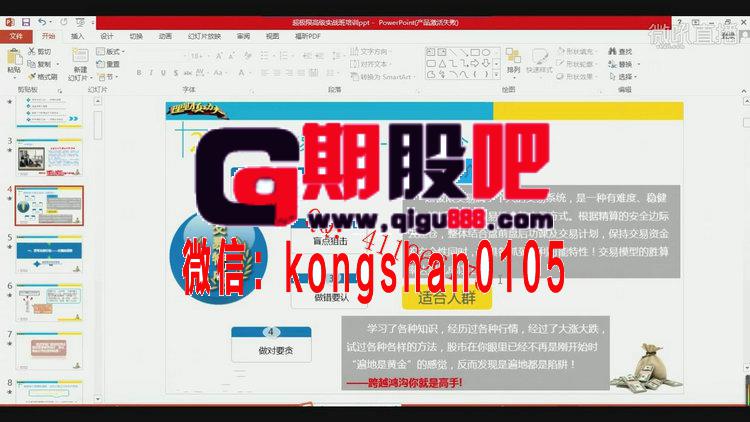Start slideshow from beginning via quick access icon
Image resolution: width=750 pixels, height=422 pixels.
80,22
